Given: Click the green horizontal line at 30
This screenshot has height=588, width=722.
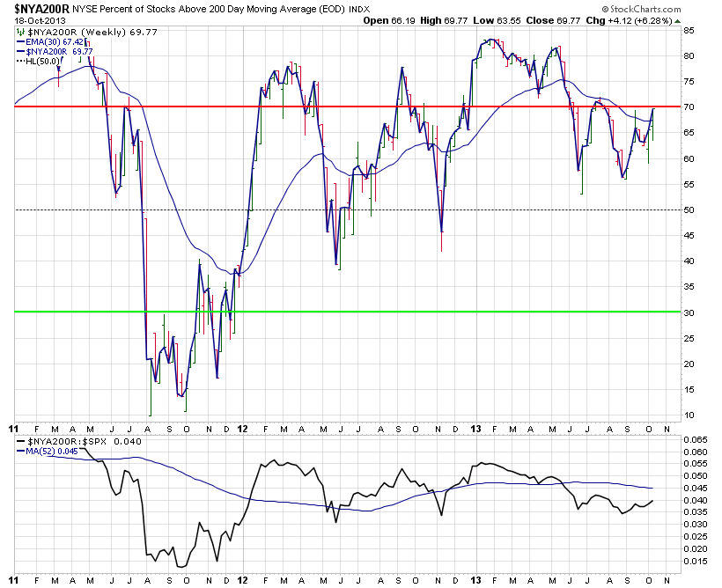Looking at the screenshot, I should coord(348,312).
